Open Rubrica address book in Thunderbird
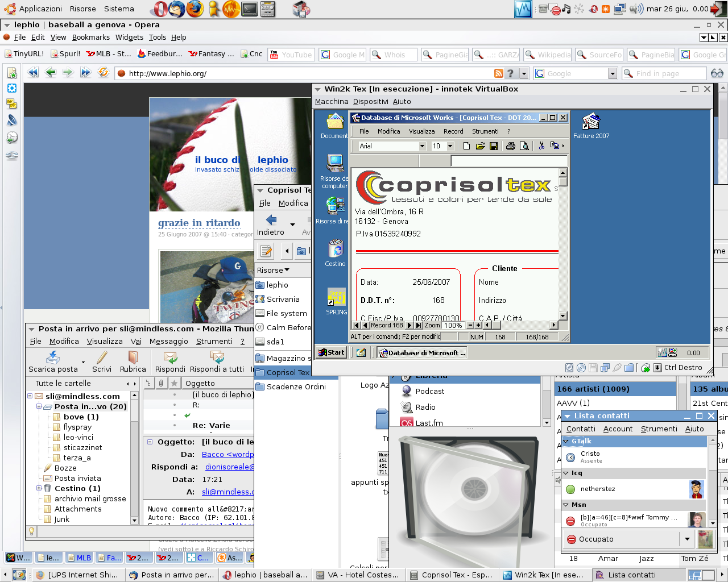 [133, 362]
